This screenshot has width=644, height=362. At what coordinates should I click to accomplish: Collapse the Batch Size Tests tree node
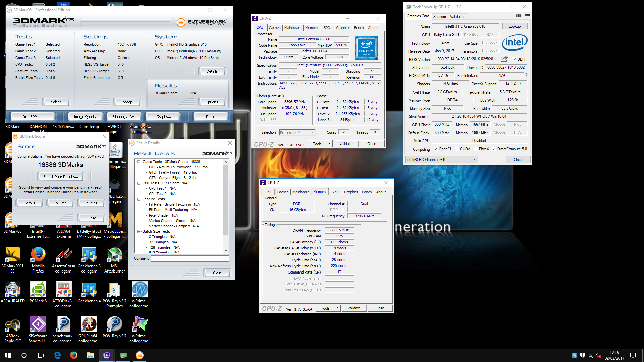coord(139,231)
